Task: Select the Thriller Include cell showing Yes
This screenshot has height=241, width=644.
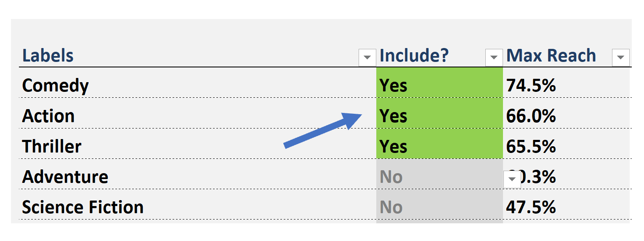Action: point(439,144)
